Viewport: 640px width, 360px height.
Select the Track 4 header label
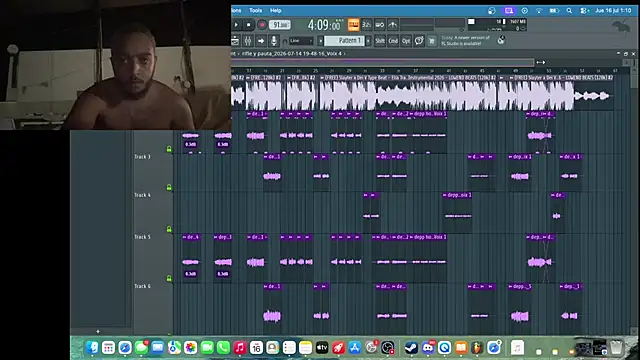[142, 195]
